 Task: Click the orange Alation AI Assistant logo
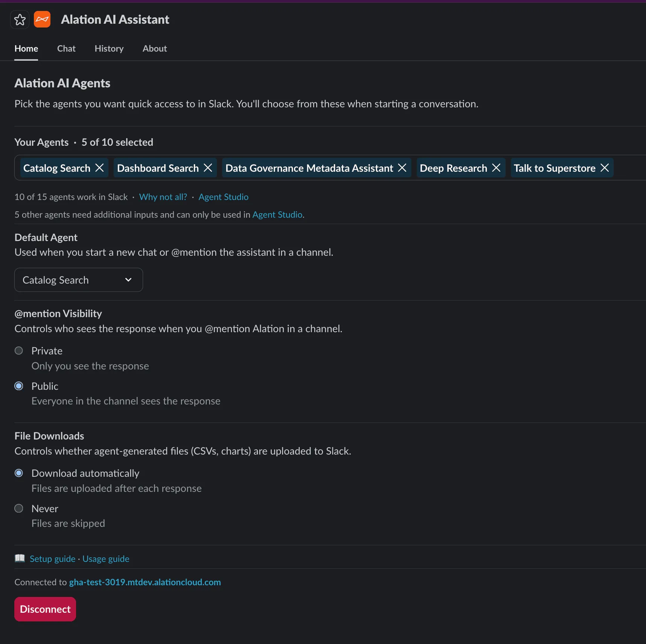(x=42, y=19)
